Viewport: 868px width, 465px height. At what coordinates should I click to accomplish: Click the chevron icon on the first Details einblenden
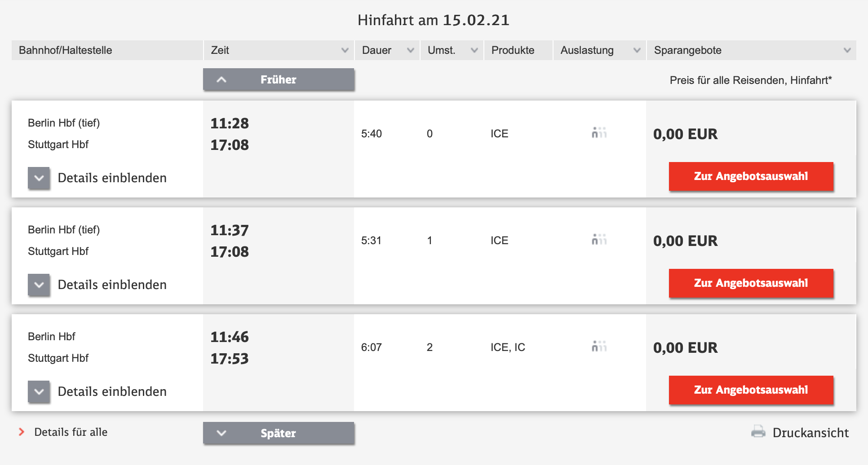coord(39,178)
